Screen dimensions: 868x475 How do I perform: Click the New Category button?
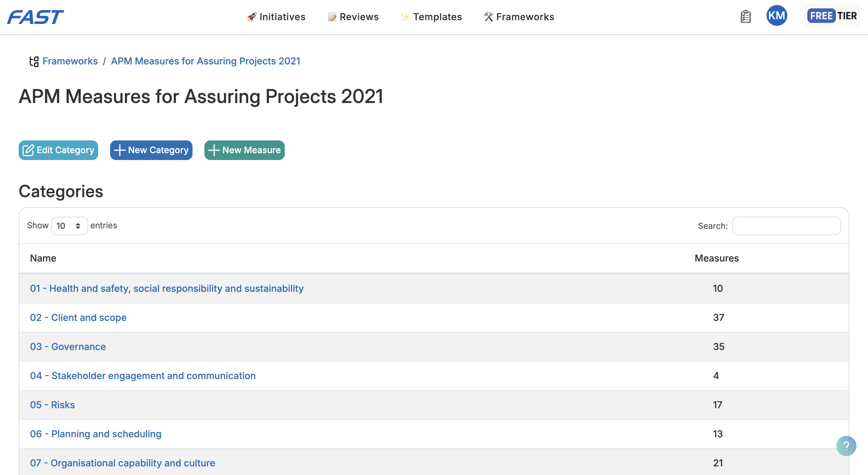pyautogui.click(x=151, y=150)
